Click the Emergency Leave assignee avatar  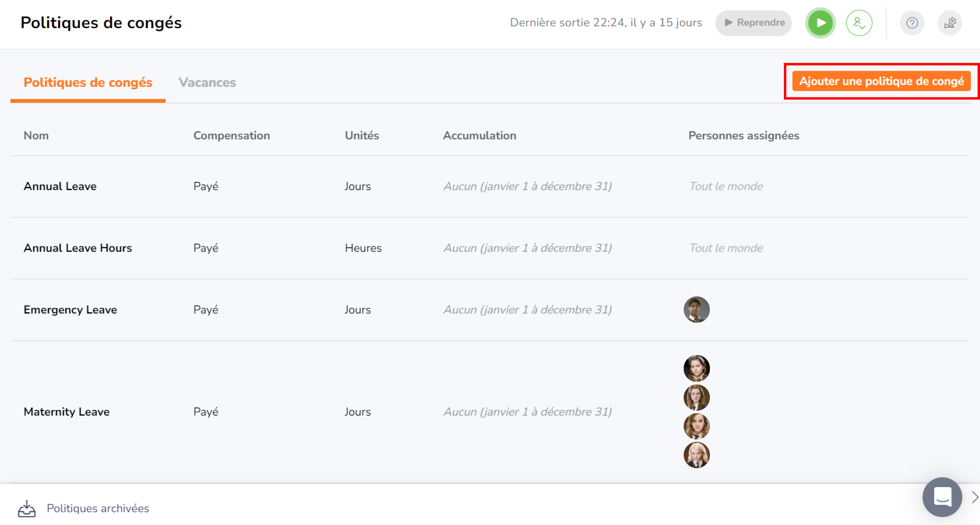[x=696, y=309]
